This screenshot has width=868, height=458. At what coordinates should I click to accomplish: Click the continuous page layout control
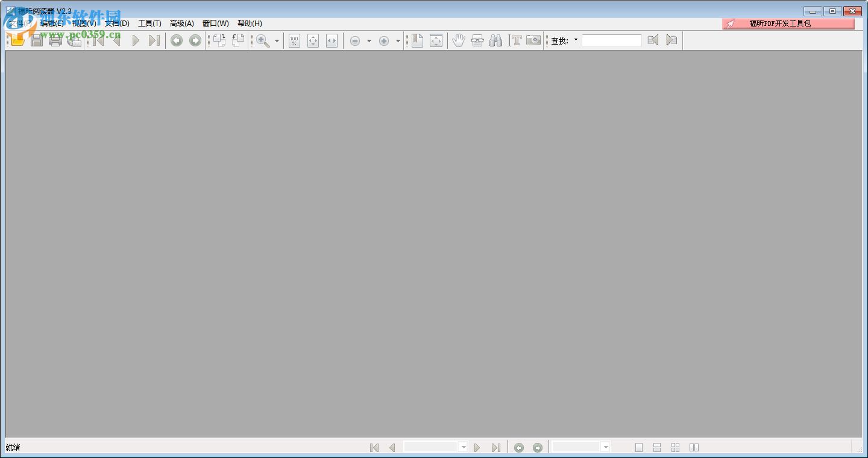tap(657, 447)
